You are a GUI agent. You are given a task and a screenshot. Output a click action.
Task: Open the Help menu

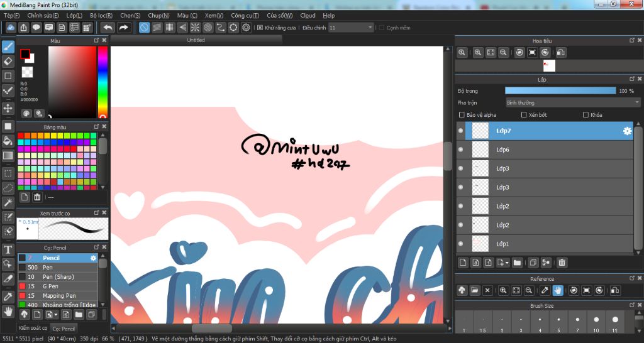pyautogui.click(x=328, y=16)
